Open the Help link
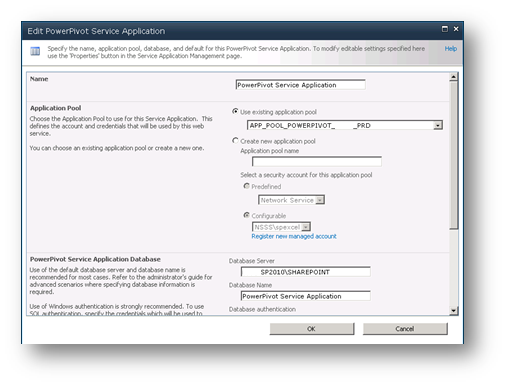 tap(451, 49)
